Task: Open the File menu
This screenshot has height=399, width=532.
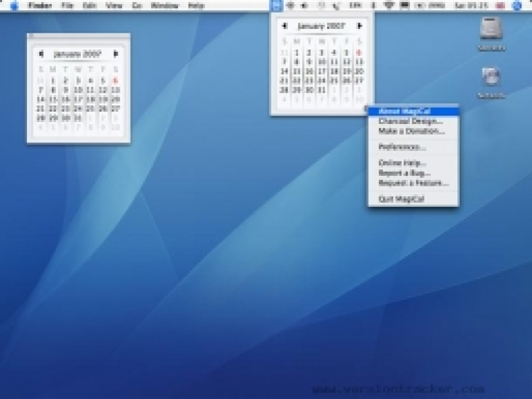Action: (x=67, y=6)
